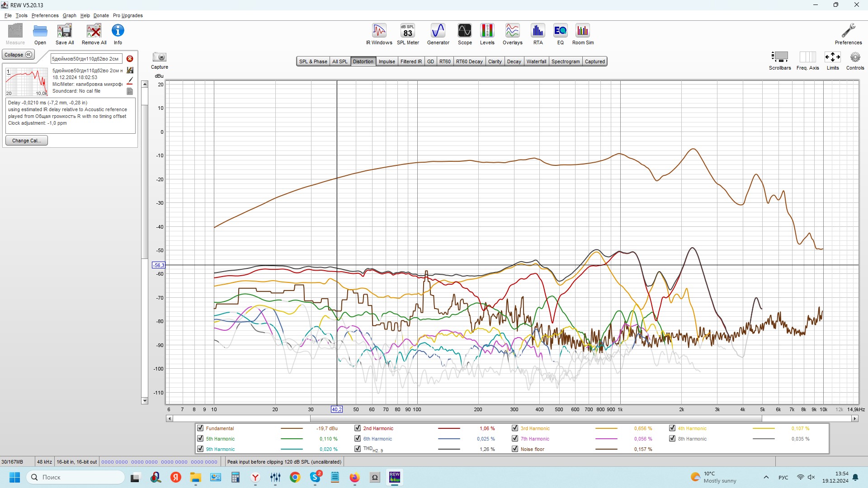
Task: Click the vertical axis scroll-down arrow
Action: 145,401
